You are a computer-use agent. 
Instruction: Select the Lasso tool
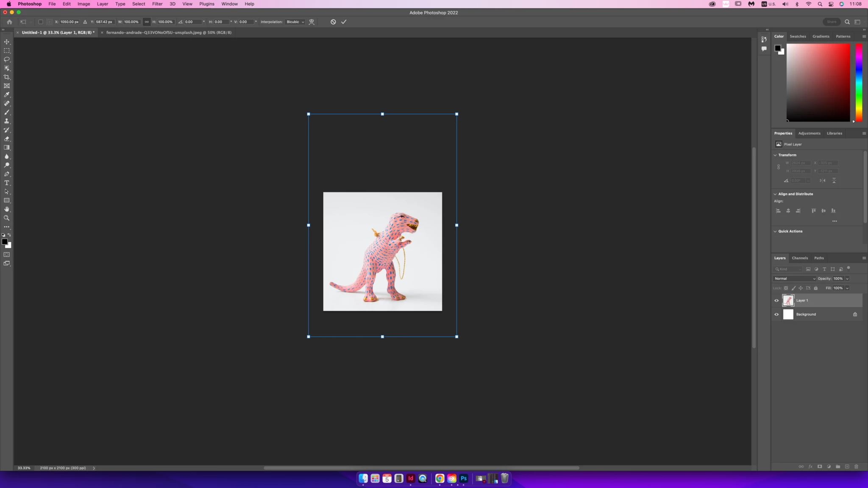[x=7, y=59]
